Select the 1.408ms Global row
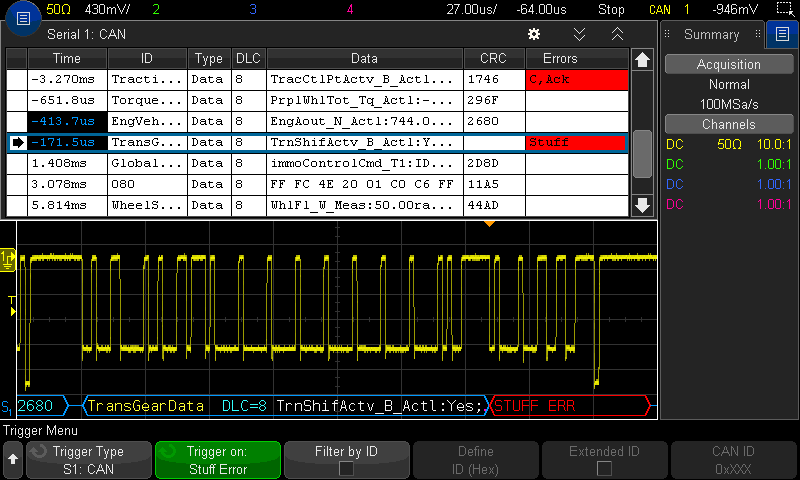This screenshot has height=480, width=800. pyautogui.click(x=317, y=163)
